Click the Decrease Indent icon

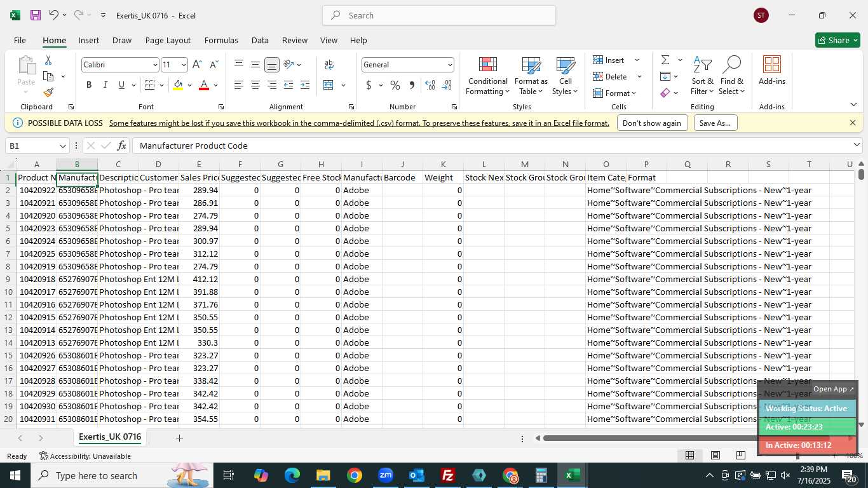point(288,85)
